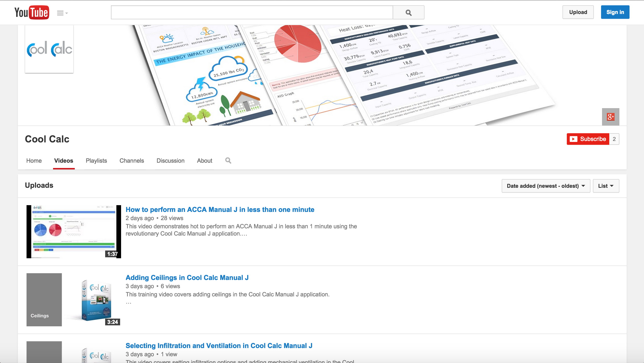Go to the Channels tab
The height and width of the screenshot is (363, 644).
tap(132, 161)
